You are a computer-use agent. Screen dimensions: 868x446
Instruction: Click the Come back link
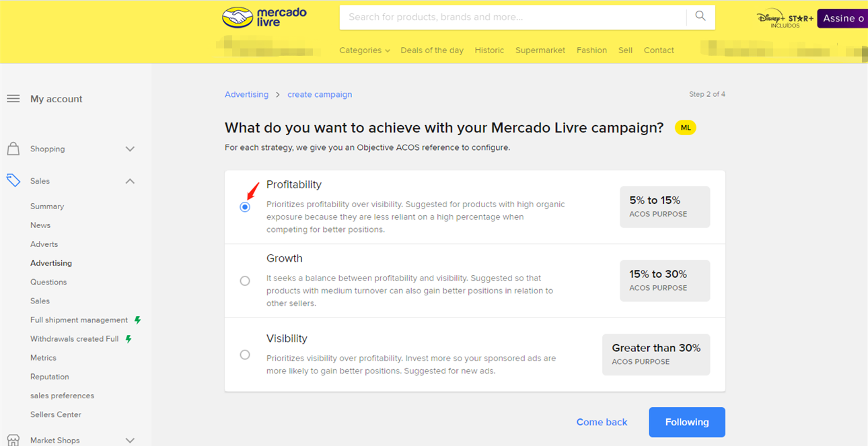(602, 422)
